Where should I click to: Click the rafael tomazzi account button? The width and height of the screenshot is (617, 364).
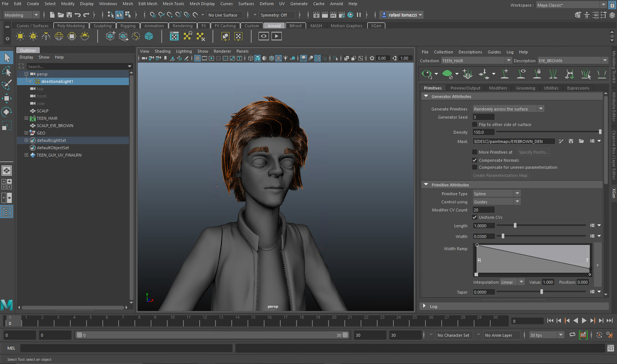[x=402, y=15]
